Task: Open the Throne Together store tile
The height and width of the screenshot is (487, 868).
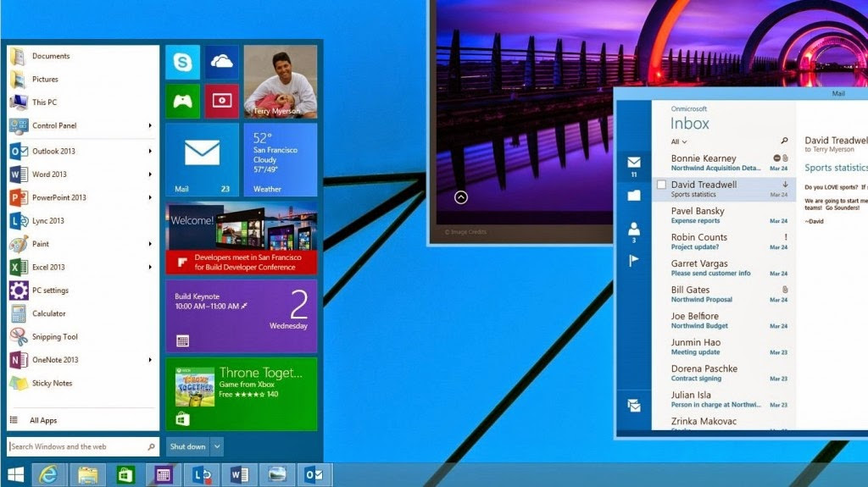Action: tap(242, 394)
